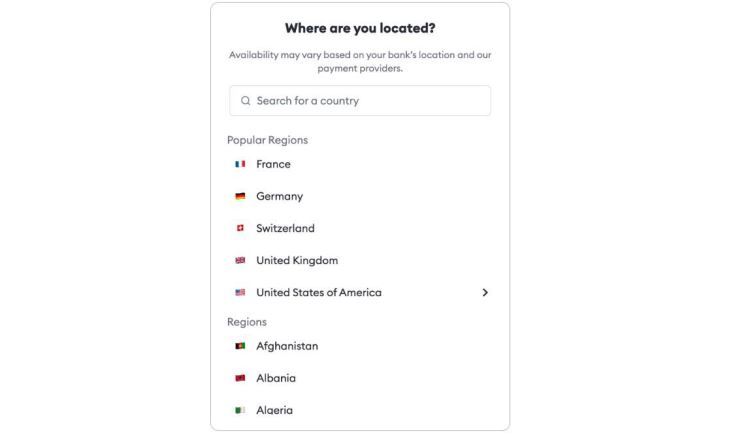750x433 pixels.
Task: Click the France flag icon
Action: pos(240,164)
